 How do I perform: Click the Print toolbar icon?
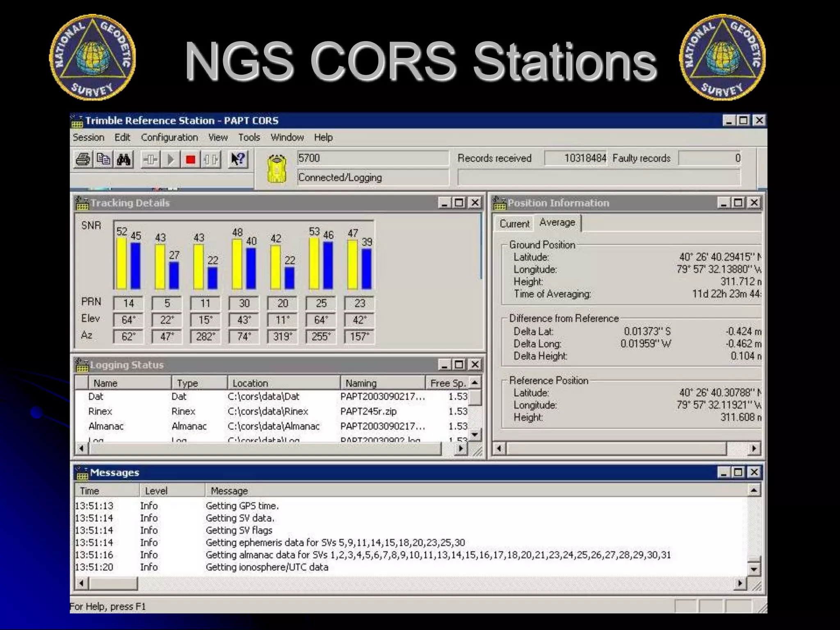point(83,159)
